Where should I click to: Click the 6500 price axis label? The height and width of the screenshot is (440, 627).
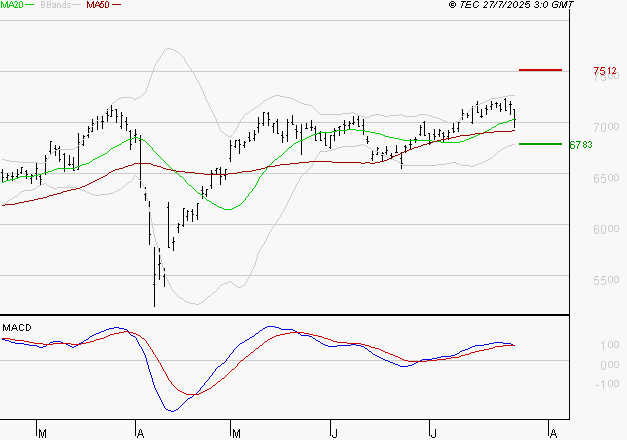pyautogui.click(x=606, y=179)
